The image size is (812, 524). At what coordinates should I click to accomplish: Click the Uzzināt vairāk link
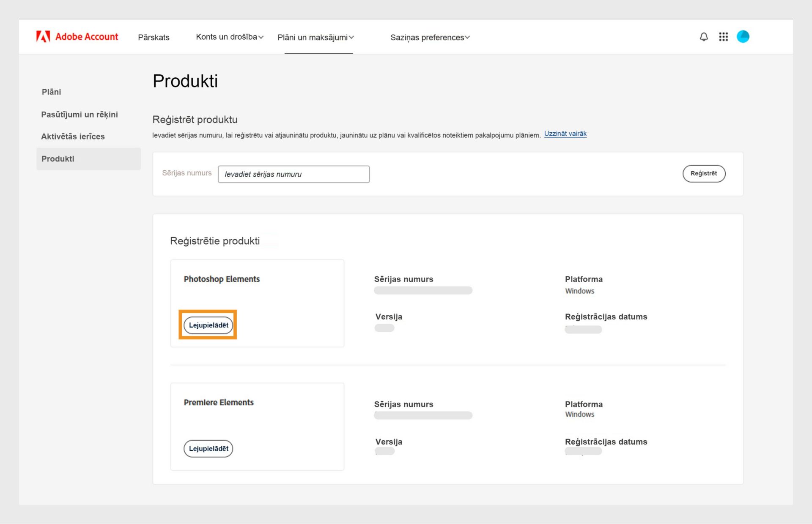[x=565, y=134]
